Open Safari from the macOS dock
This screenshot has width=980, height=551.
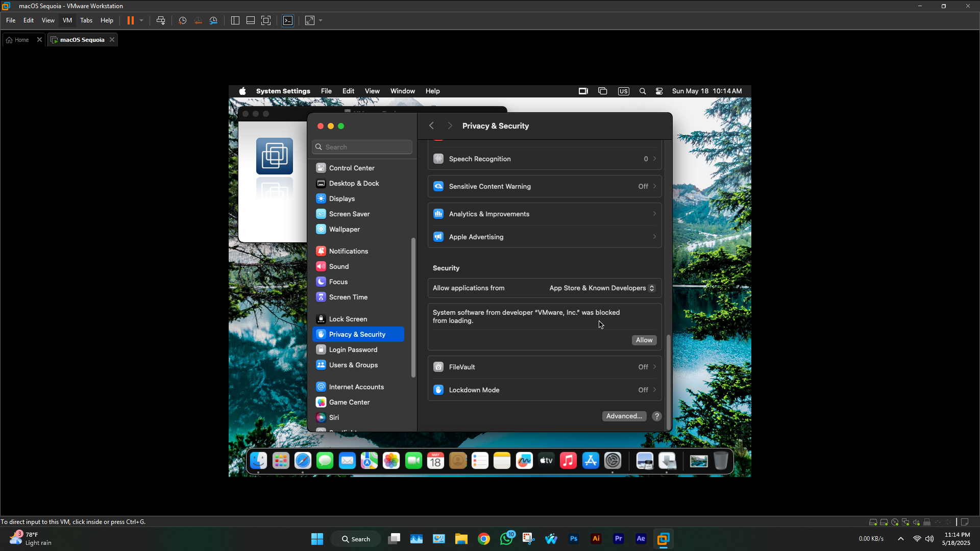pyautogui.click(x=303, y=461)
